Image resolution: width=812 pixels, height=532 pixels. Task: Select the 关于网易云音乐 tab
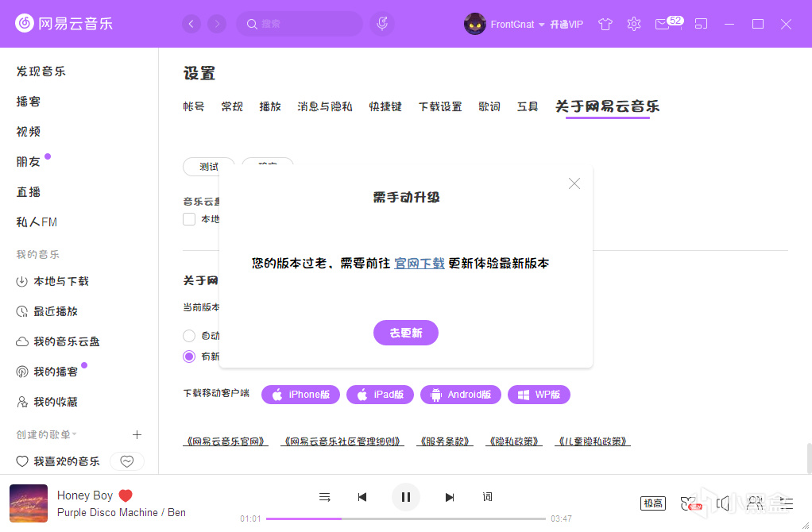pyautogui.click(x=608, y=106)
